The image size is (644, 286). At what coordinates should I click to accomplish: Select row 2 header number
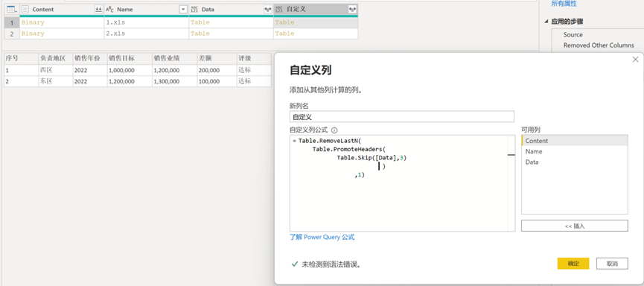click(11, 34)
